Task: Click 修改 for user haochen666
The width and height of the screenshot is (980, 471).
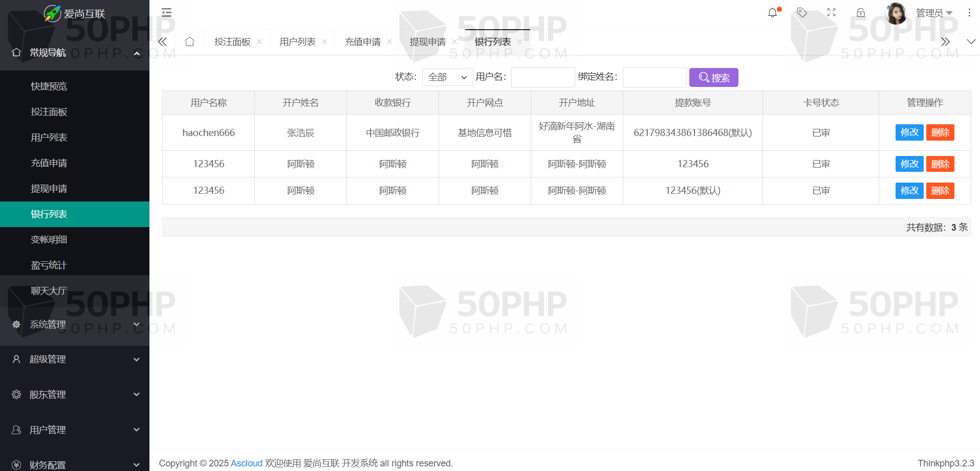Action: click(909, 132)
